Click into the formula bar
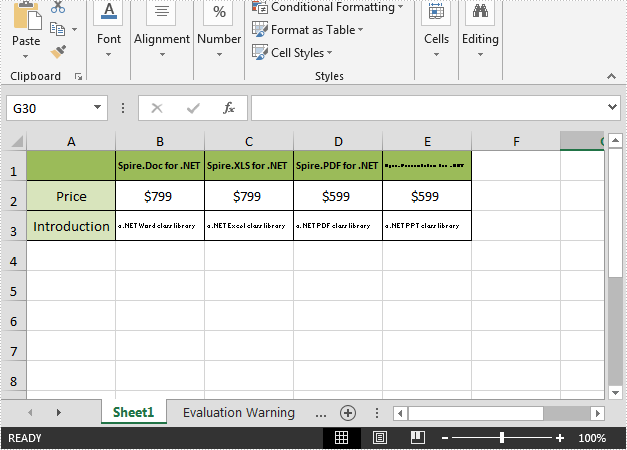Image resolution: width=627 pixels, height=450 pixels. coord(428,108)
